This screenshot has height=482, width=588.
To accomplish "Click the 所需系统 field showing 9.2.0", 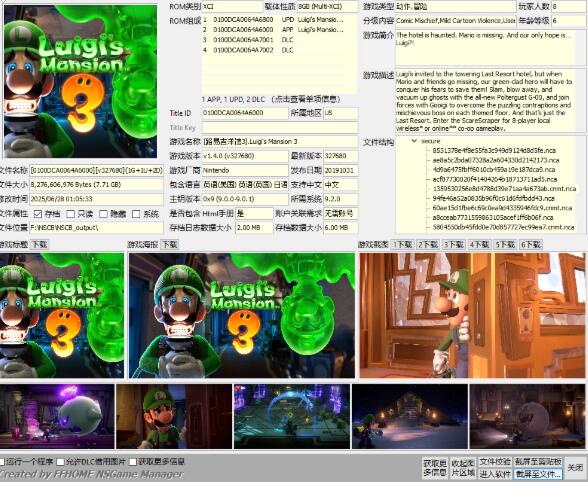I will tap(340, 199).
